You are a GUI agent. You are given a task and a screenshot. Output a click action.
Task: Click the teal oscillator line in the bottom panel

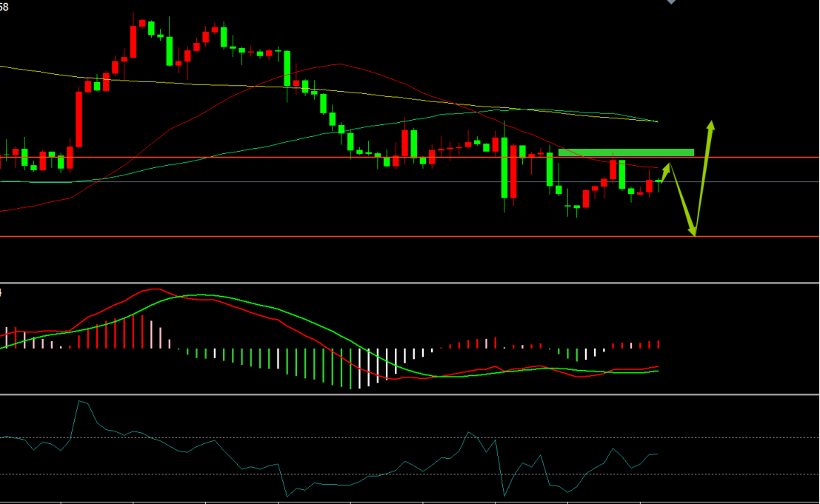click(328, 448)
